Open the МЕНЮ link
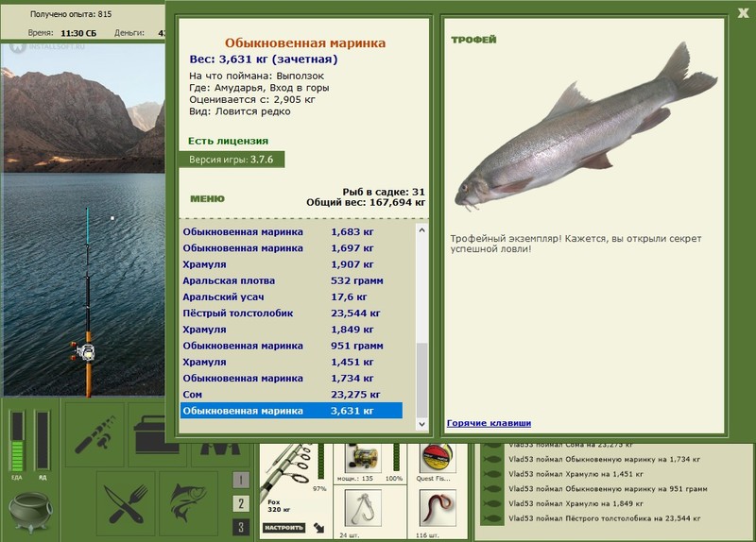Image resolution: width=756 pixels, height=542 pixels. [x=207, y=199]
